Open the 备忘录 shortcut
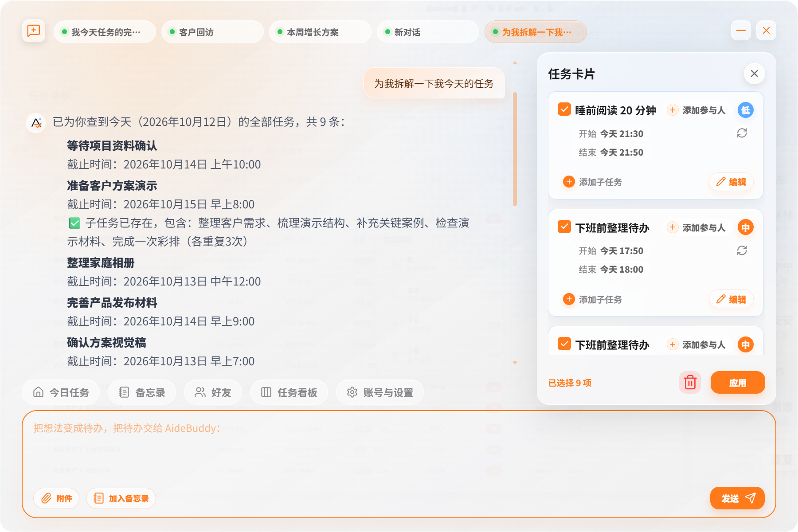 click(142, 392)
